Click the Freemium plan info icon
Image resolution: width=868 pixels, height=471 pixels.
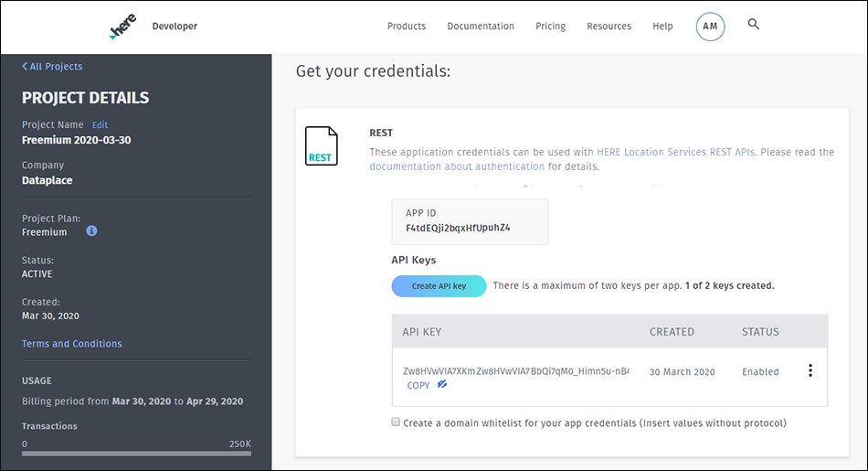[x=91, y=230]
